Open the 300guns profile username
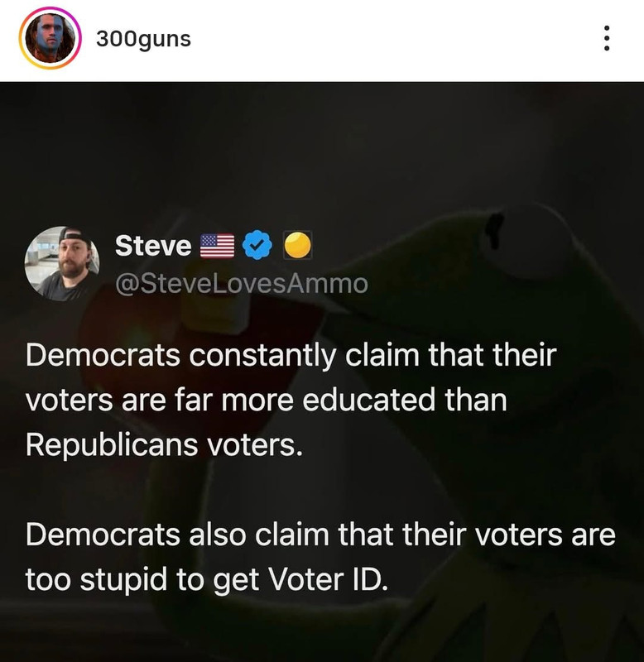This screenshot has width=644, height=662. [143, 39]
